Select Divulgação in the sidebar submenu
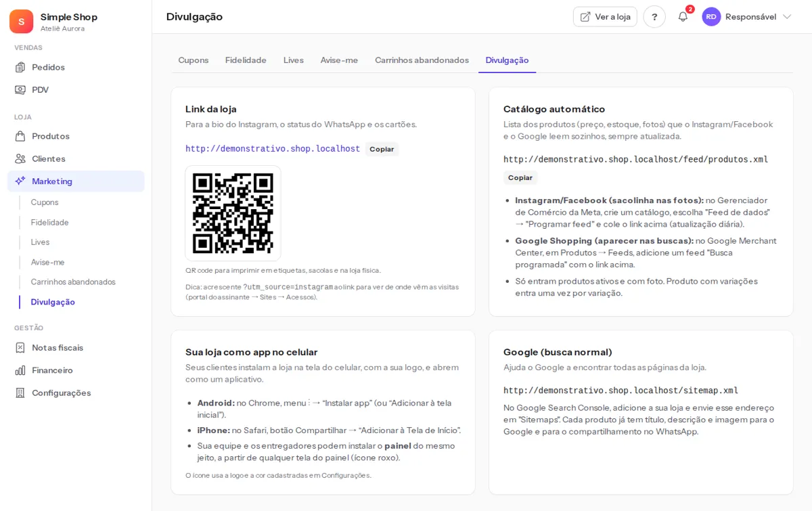 (x=53, y=302)
